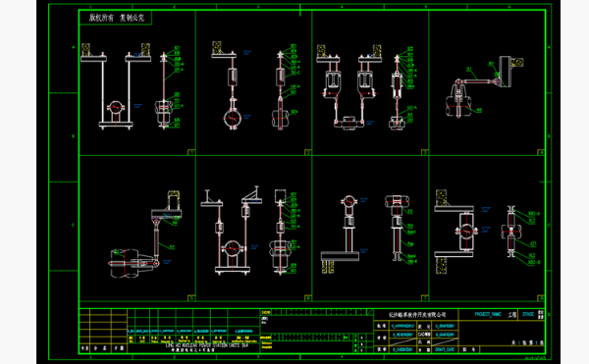Click the copyright notice box at top-left
This screenshot has width=589, height=364.
pyautogui.click(x=115, y=18)
